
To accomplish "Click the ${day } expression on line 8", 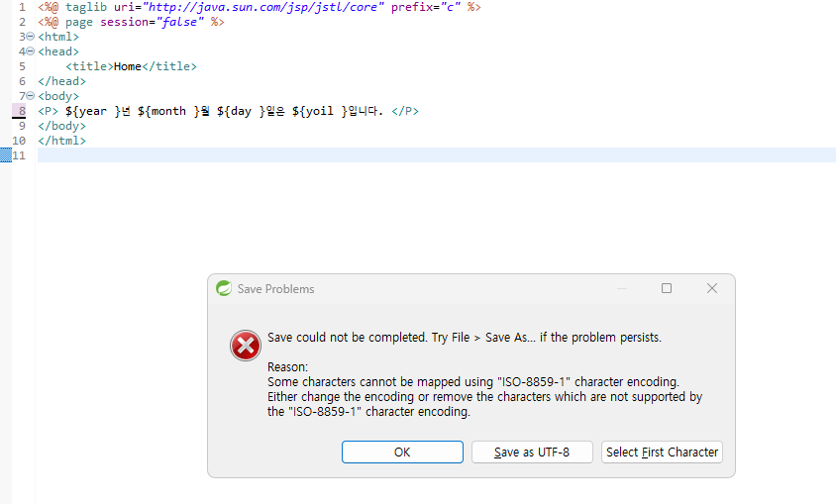I will 241,111.
